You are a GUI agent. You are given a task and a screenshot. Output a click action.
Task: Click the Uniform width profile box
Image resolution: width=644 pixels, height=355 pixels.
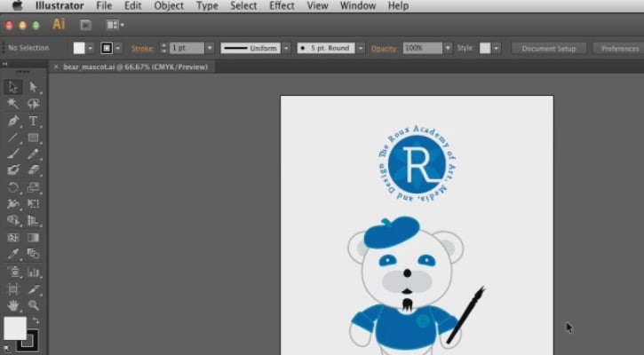(250, 48)
